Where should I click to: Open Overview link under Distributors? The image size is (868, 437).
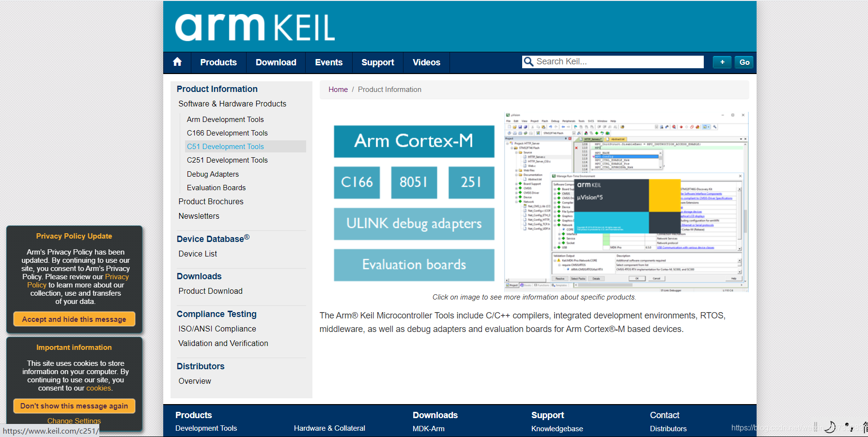(x=195, y=381)
